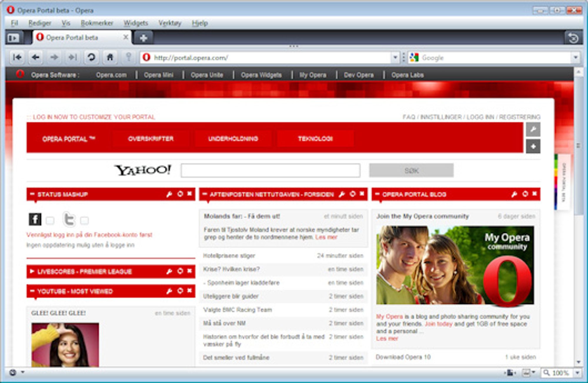Configure Opera Portal Blog widget wrench
Image resolution: width=588 pixels, height=383 pixels.
coord(514,194)
